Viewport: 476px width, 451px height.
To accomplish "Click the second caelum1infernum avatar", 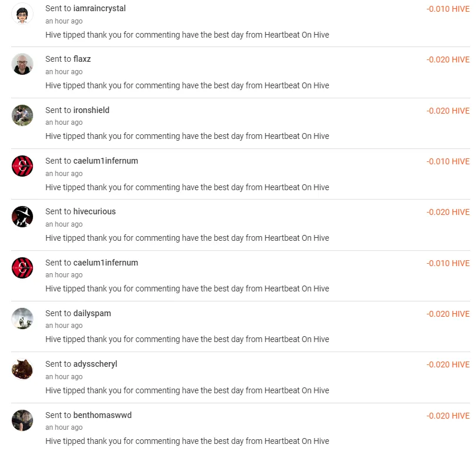I will 22,269.
